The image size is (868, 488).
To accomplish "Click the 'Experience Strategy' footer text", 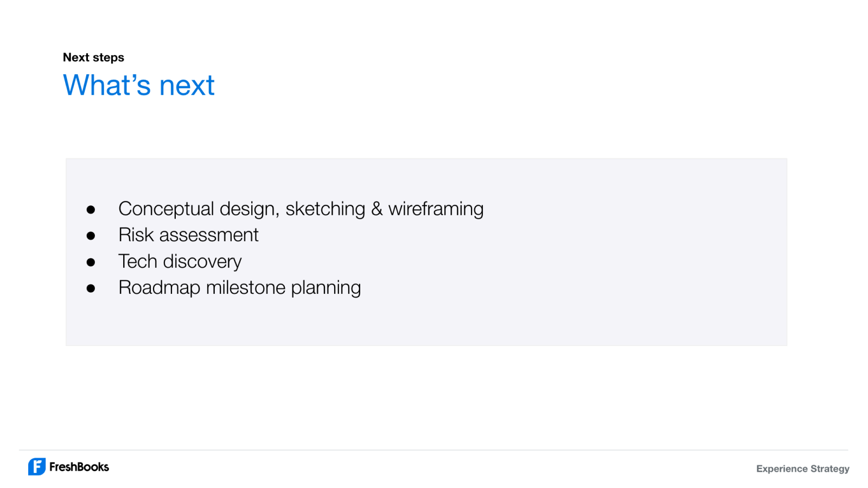I will (x=802, y=469).
